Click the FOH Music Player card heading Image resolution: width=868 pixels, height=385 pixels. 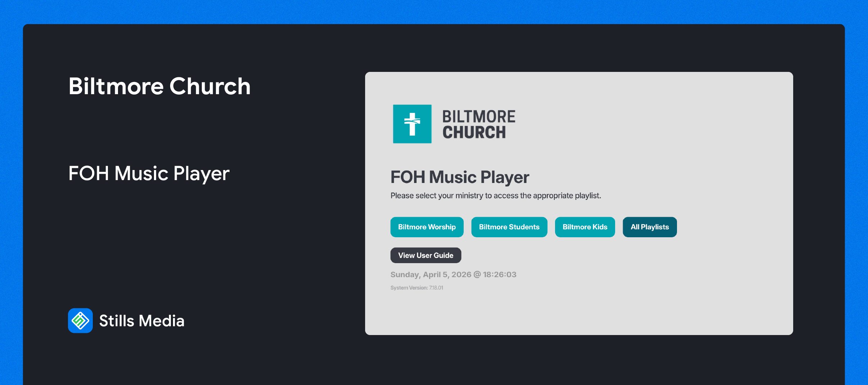pyautogui.click(x=460, y=177)
